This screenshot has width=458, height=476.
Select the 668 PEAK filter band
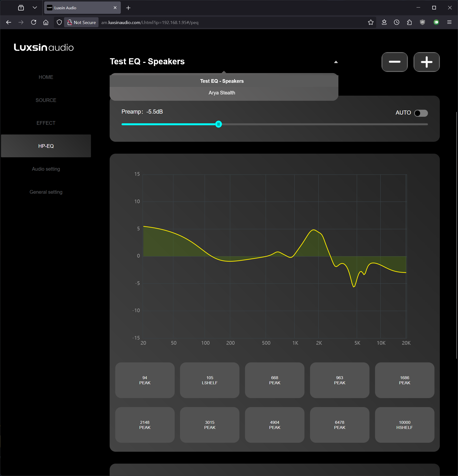(x=275, y=380)
